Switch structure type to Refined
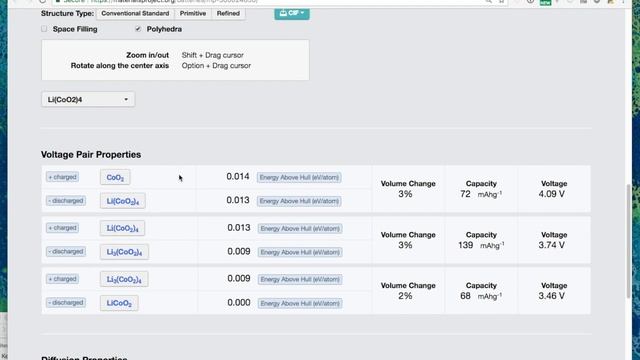Viewport: 640px width, 360px height. [228, 13]
